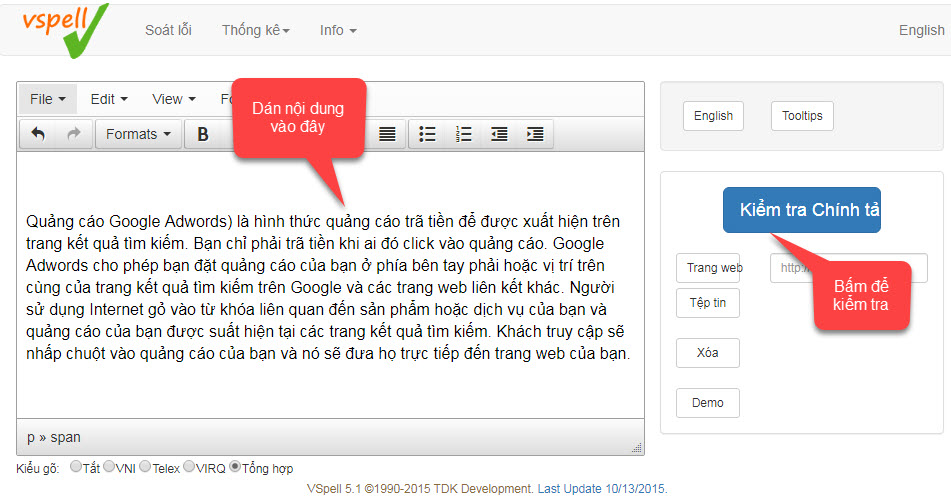
Task: Open the Thống kê navigation dropdown
Action: pyautogui.click(x=255, y=30)
